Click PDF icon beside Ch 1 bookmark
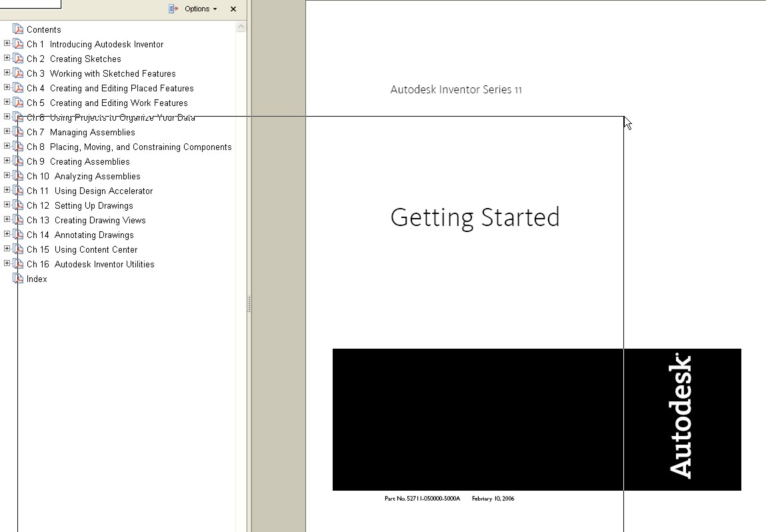Image resolution: width=766 pixels, height=532 pixels. click(18, 44)
